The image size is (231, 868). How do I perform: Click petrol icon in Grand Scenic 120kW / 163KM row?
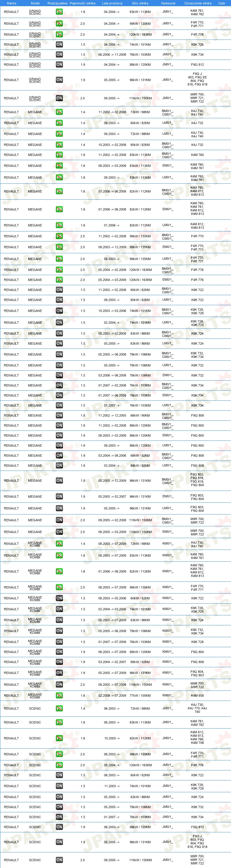click(x=59, y=34)
